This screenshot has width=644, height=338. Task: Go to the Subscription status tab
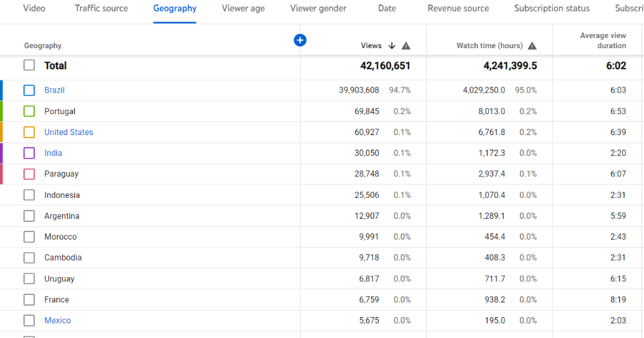point(552,8)
